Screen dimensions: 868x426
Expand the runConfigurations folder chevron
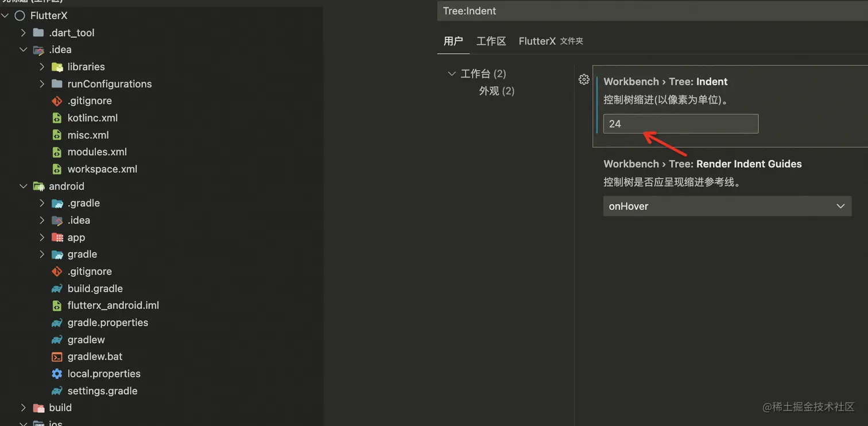(x=42, y=84)
